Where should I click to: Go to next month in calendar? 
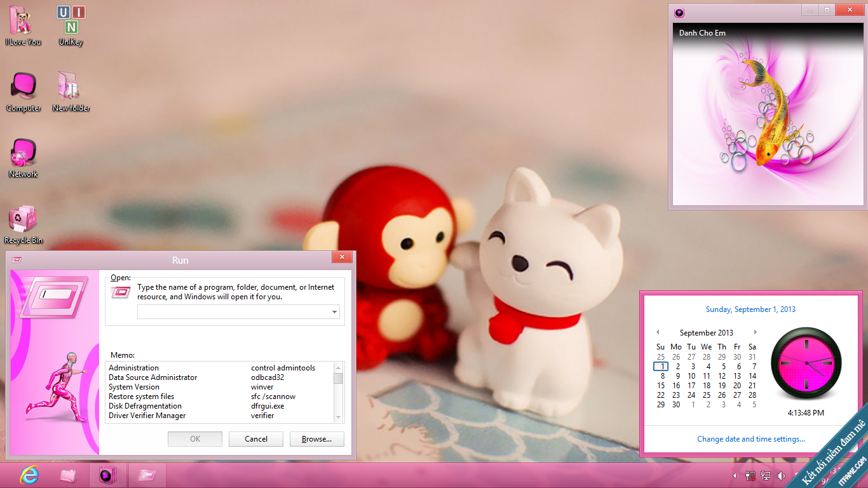tap(755, 332)
